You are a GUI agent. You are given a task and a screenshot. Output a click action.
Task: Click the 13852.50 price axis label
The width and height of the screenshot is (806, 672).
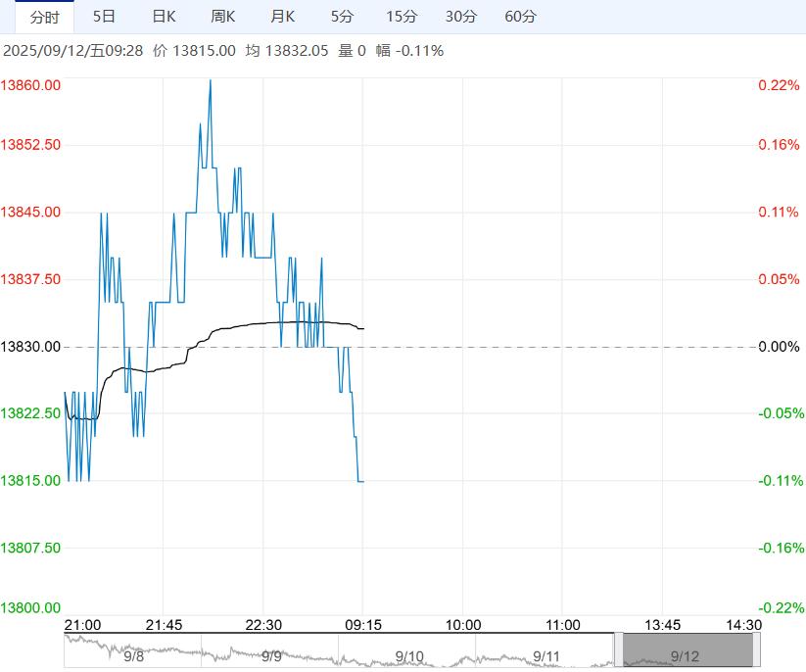(x=30, y=144)
